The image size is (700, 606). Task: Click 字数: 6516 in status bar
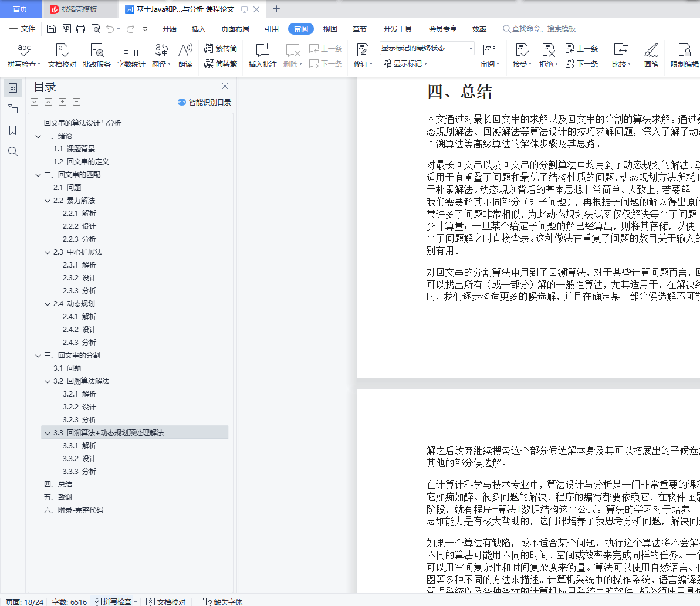click(x=69, y=602)
